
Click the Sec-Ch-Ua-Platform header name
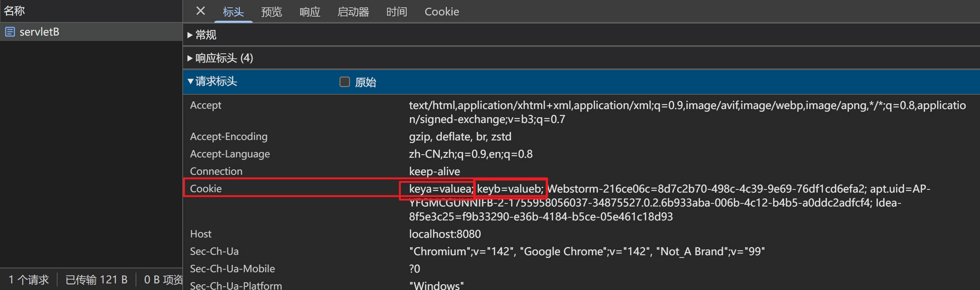236,285
